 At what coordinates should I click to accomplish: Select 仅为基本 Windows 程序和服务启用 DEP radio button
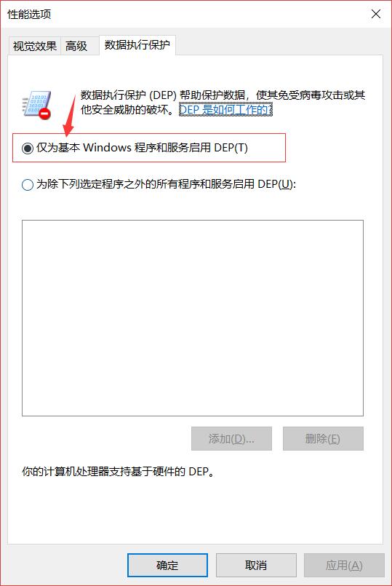coord(27,149)
